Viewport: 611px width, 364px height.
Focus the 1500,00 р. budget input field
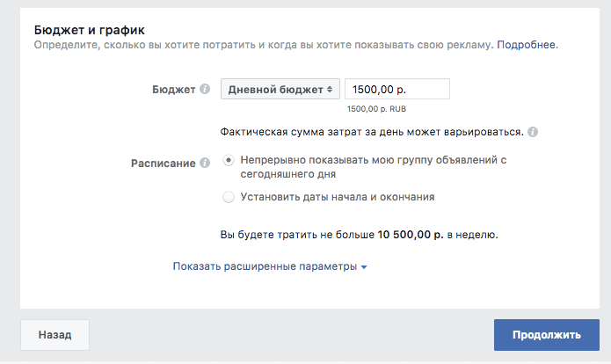[397, 90]
